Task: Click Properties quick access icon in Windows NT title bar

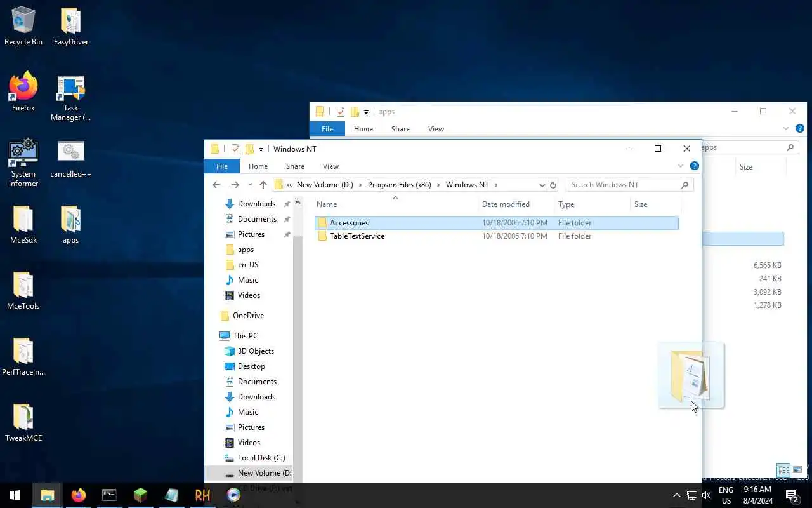Action: pyautogui.click(x=235, y=149)
